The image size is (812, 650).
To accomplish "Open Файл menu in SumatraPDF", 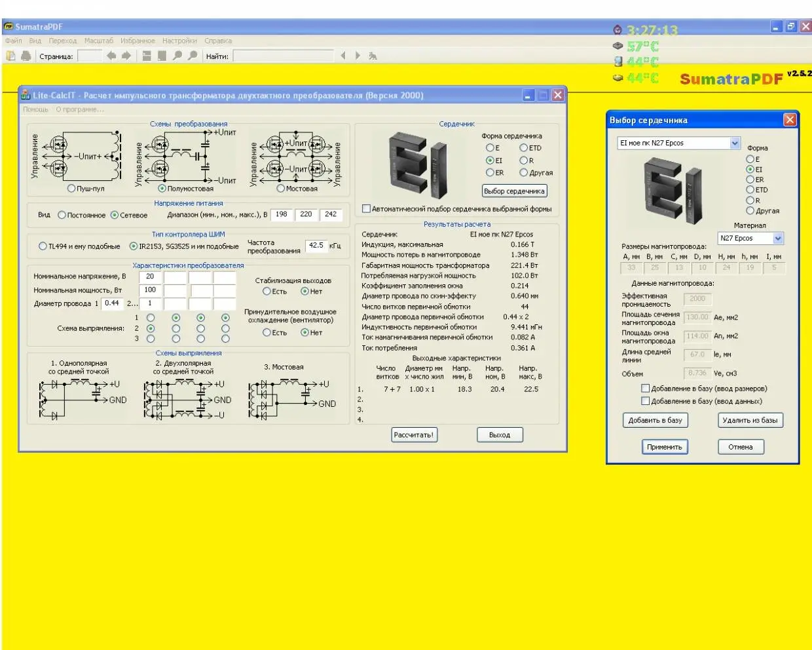I will (x=13, y=41).
